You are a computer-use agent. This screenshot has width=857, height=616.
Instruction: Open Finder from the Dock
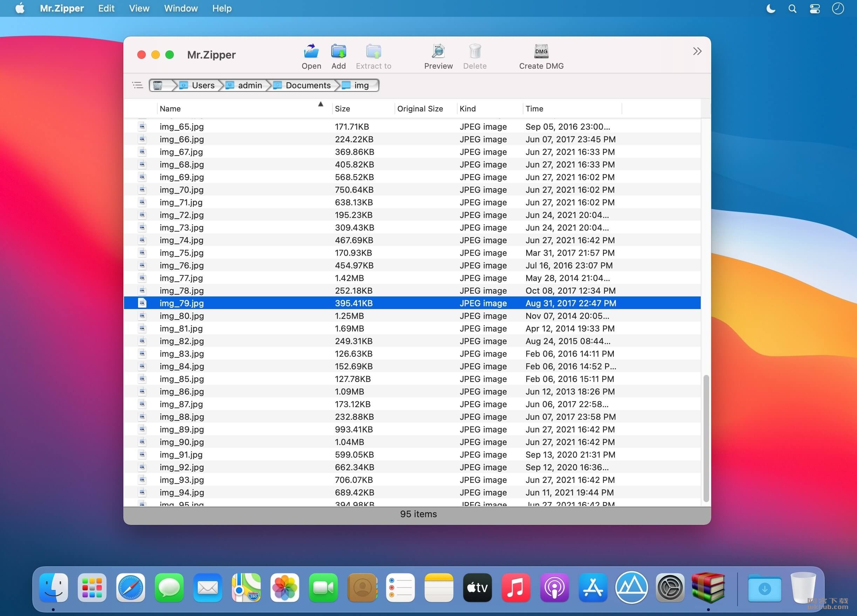(53, 587)
